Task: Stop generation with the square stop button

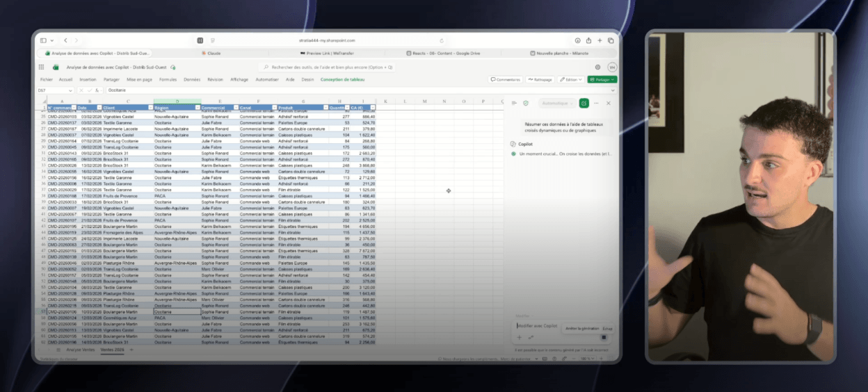Action: click(x=604, y=337)
